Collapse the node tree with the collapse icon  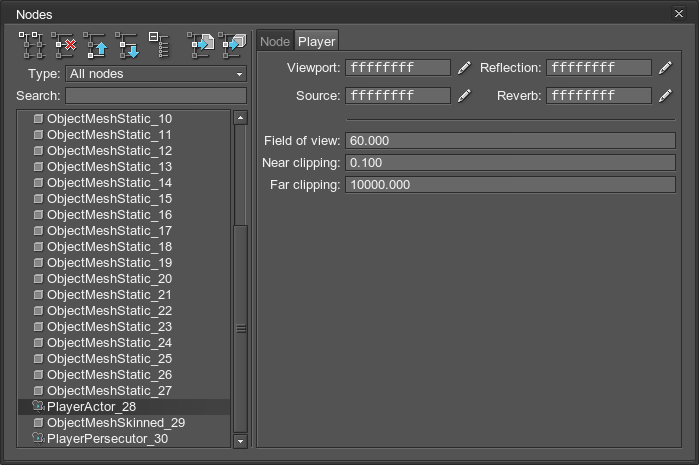159,45
